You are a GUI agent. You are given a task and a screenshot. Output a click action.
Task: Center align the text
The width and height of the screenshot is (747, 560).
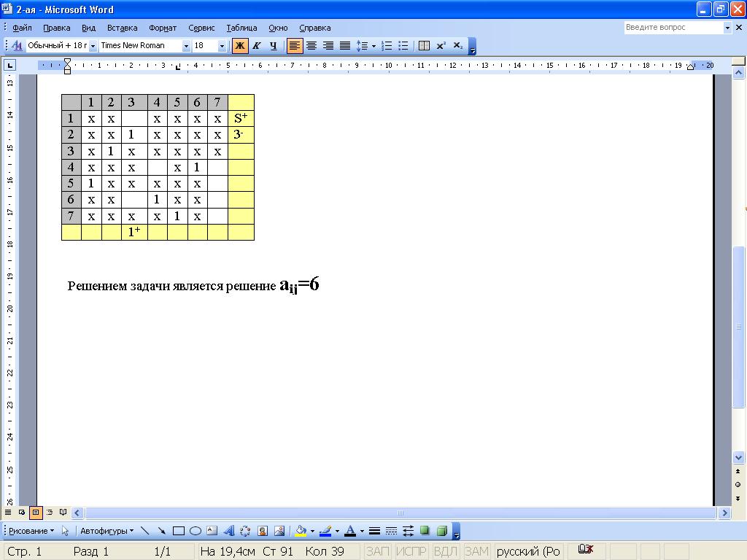click(311, 46)
